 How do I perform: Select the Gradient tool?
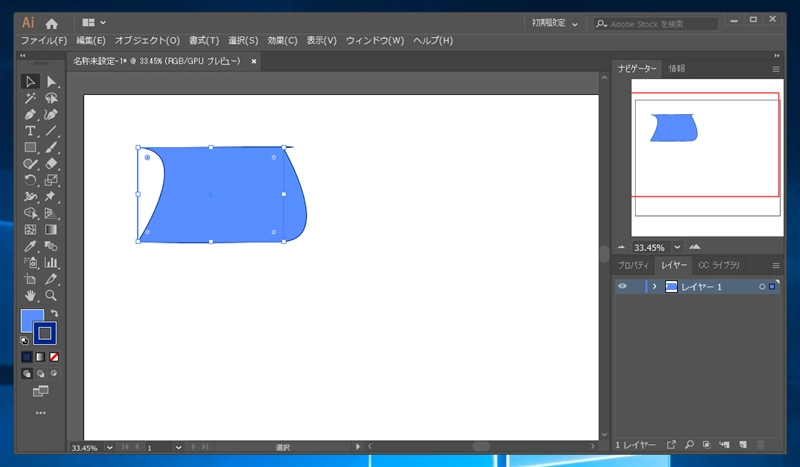(51, 230)
